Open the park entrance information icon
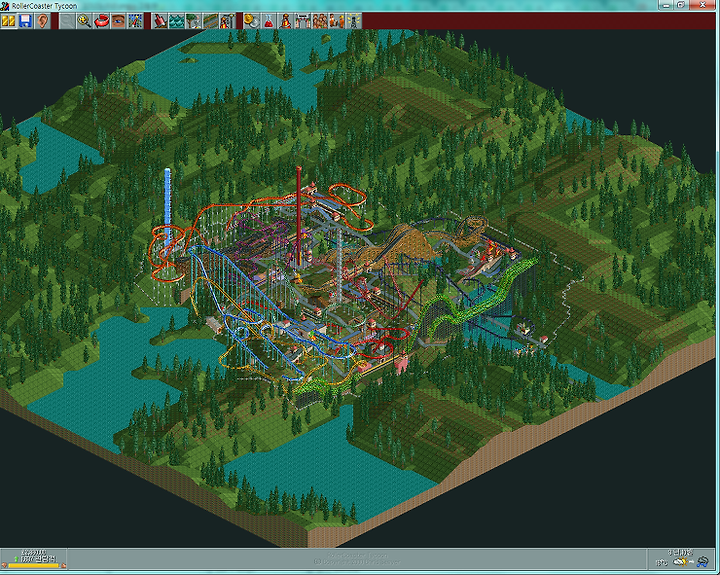The height and width of the screenshot is (575, 720). (303, 21)
